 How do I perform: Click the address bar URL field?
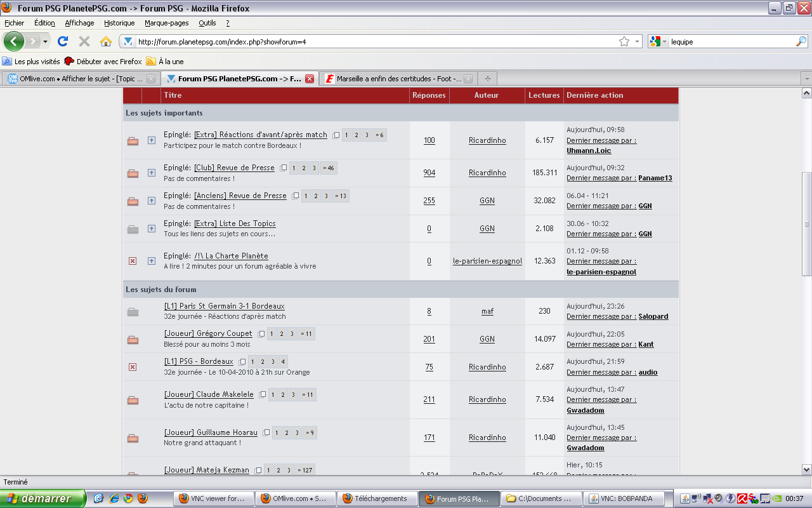(x=374, y=42)
